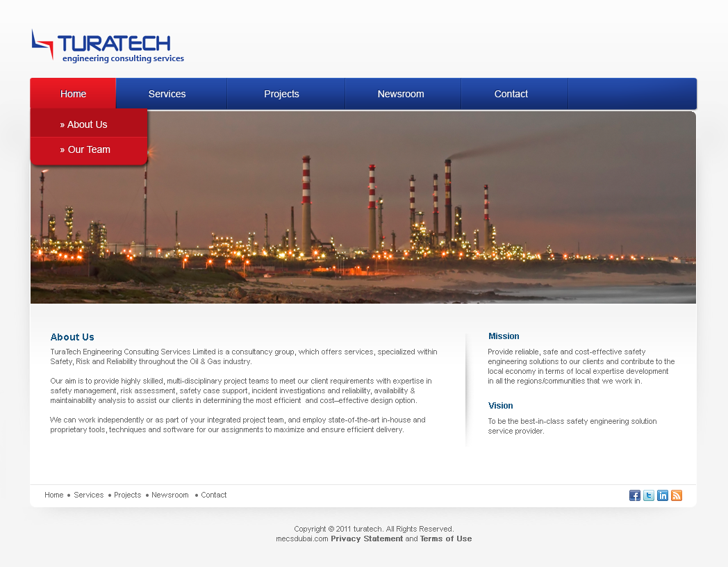Open Newsroom from the footer navigation

coord(169,495)
